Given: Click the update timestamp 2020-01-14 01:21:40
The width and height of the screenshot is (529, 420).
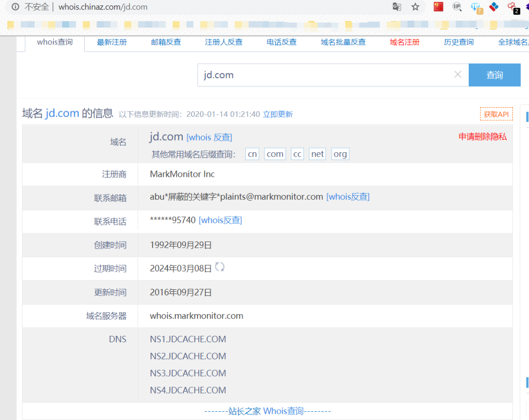Looking at the screenshot, I should [x=223, y=114].
